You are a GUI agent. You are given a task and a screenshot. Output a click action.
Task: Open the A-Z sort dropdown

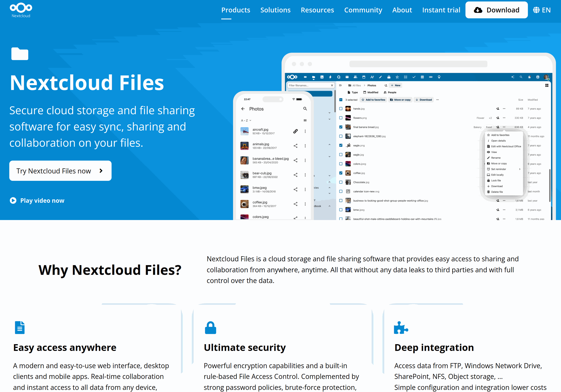tap(246, 120)
